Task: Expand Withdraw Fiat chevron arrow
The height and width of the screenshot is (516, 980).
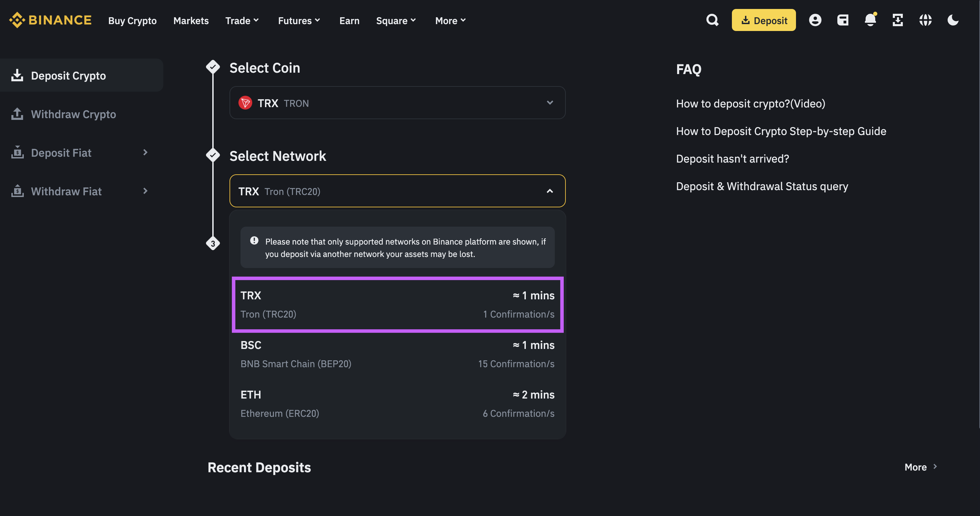Action: tap(145, 191)
